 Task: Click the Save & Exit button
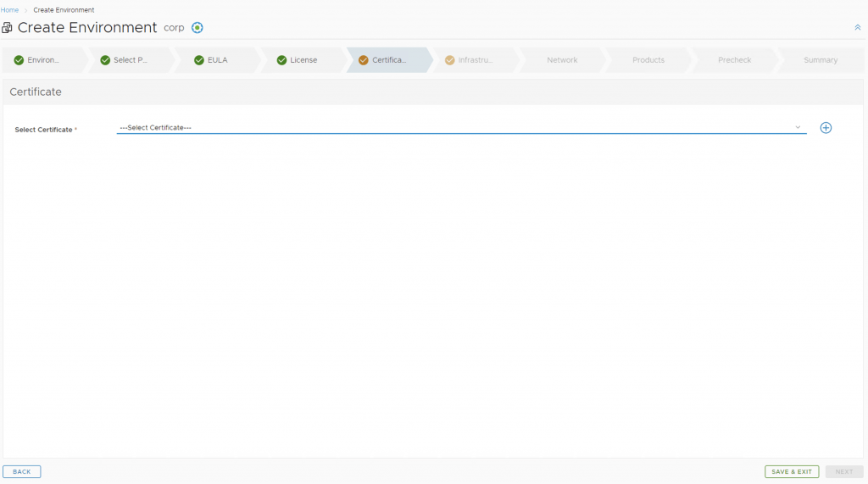coord(792,471)
